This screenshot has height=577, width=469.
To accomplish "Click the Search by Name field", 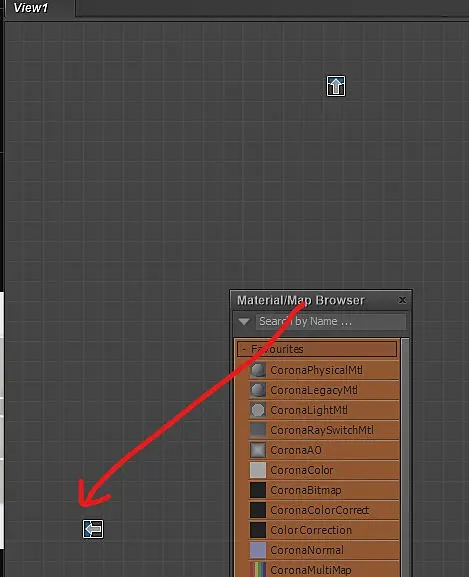I will tap(331, 322).
